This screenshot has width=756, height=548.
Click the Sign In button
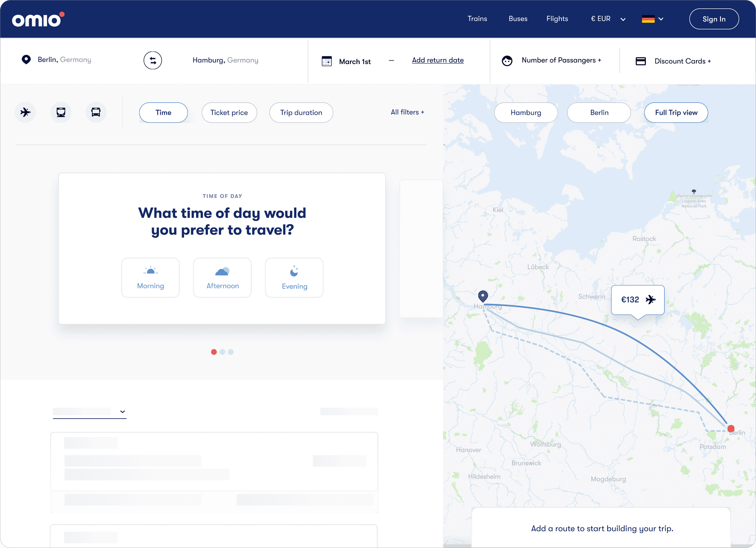(x=714, y=19)
